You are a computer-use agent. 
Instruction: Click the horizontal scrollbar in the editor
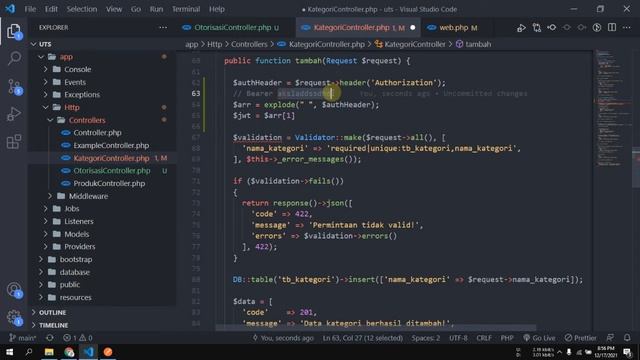pyautogui.click(x=376, y=328)
